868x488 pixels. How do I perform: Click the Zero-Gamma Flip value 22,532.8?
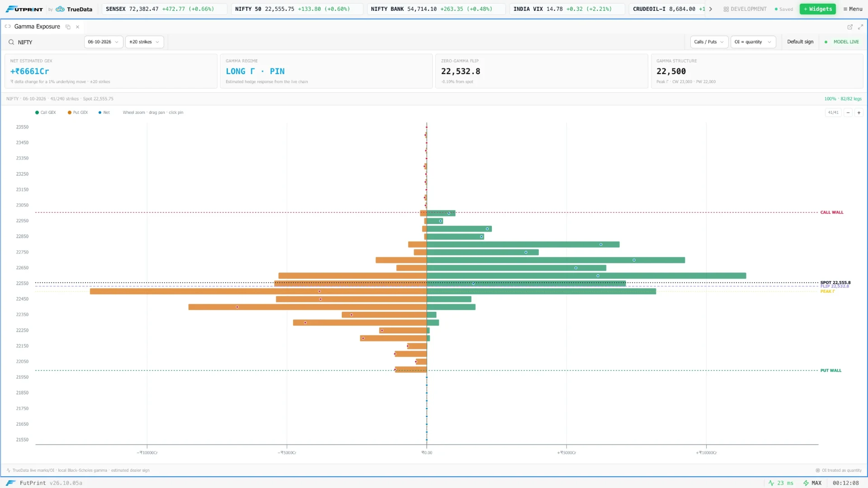pos(461,71)
